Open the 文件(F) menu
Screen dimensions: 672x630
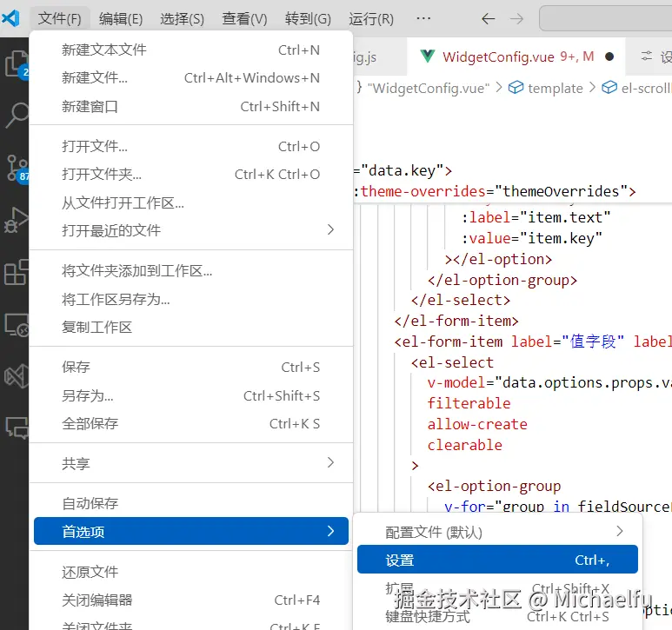point(60,19)
